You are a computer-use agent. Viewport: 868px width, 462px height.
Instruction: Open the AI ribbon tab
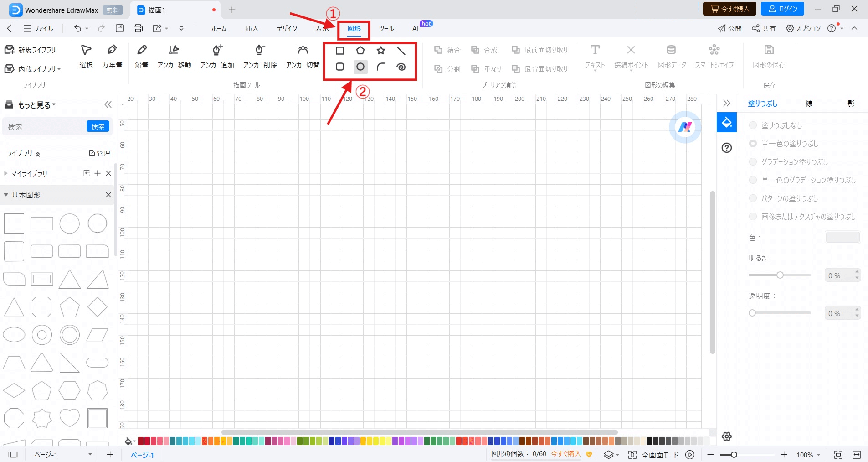(x=416, y=28)
